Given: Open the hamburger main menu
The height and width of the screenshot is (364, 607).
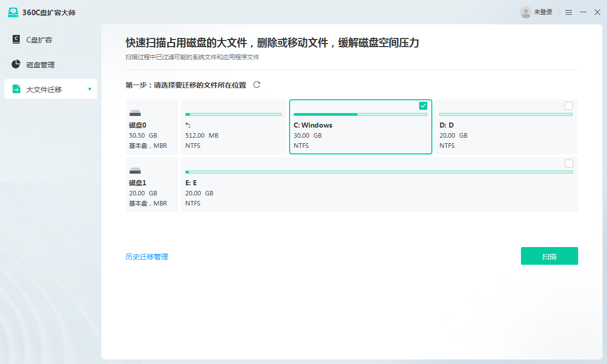Looking at the screenshot, I should coord(569,12).
